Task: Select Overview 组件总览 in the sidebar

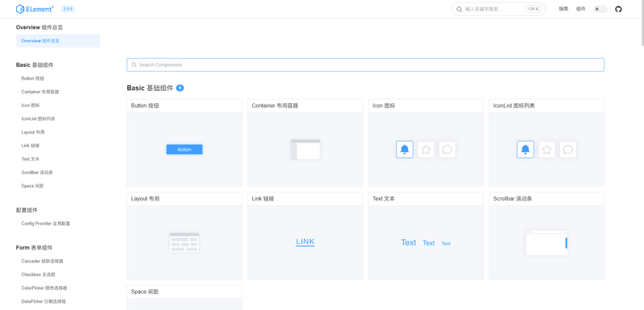Action: (58, 41)
